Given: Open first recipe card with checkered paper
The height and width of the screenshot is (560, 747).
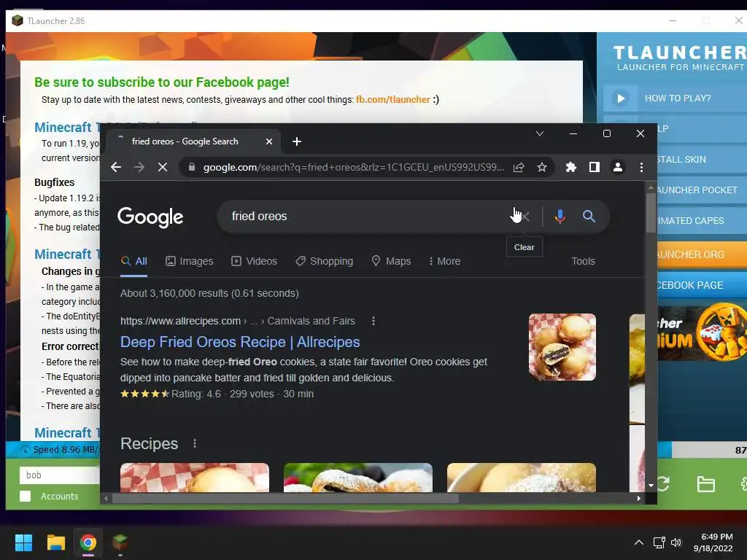Looking at the screenshot, I should coord(194,477).
